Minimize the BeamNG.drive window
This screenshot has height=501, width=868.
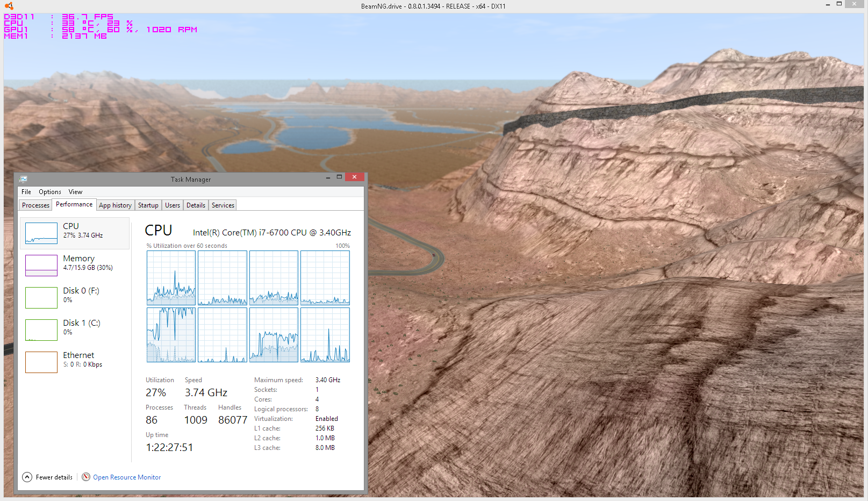click(x=828, y=4)
